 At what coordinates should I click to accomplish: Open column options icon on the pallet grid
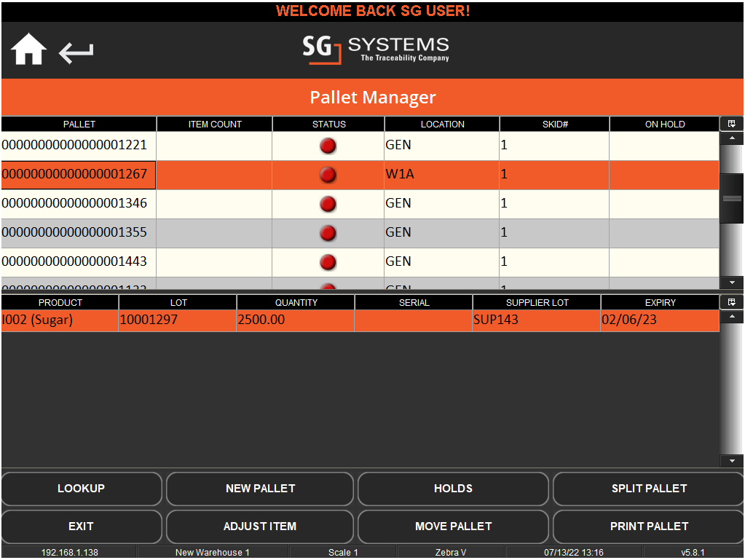pos(731,123)
